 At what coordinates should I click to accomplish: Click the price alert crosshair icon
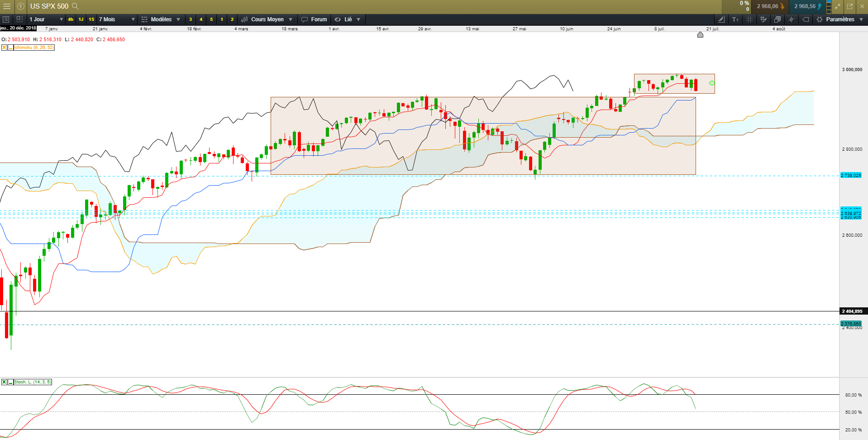791,19
